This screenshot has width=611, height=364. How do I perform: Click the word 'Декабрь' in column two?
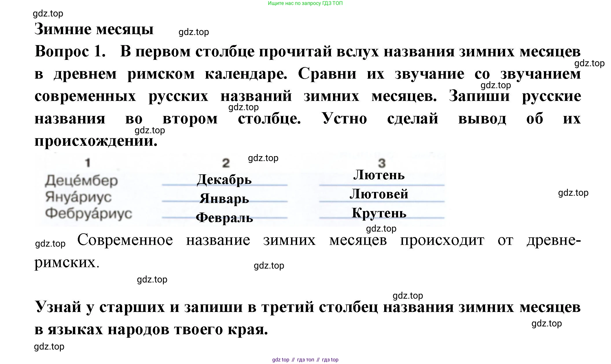pyautogui.click(x=224, y=180)
